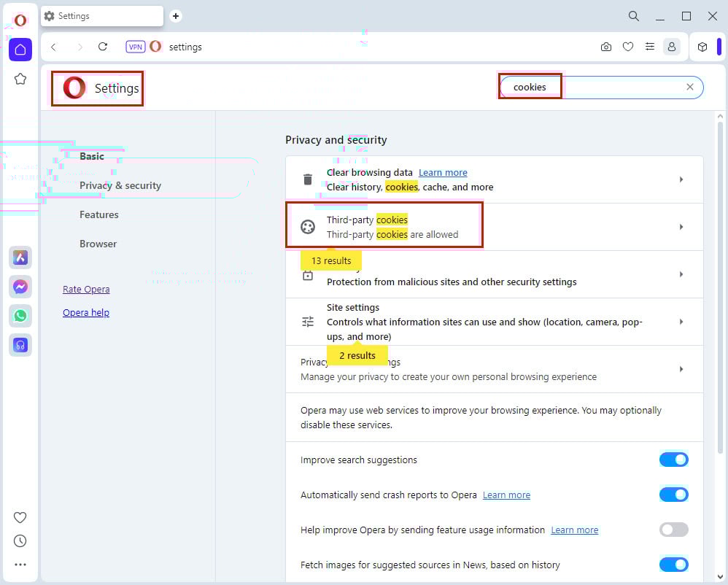Reload the settings page
728x585 pixels.
coord(103,47)
